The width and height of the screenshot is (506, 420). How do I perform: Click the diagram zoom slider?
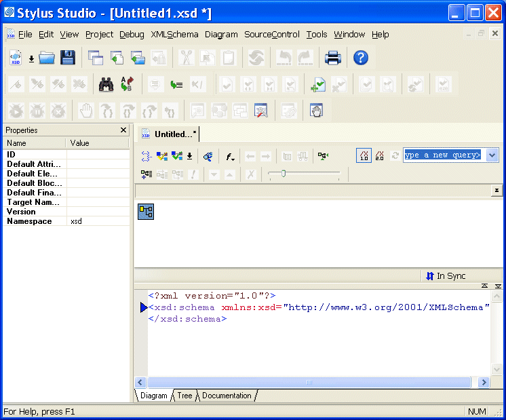(x=284, y=174)
